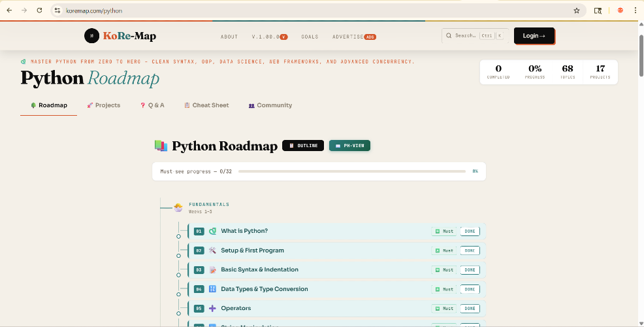The width and height of the screenshot is (644, 327).
Task: Open the Q & A tab
Action: [152, 105]
